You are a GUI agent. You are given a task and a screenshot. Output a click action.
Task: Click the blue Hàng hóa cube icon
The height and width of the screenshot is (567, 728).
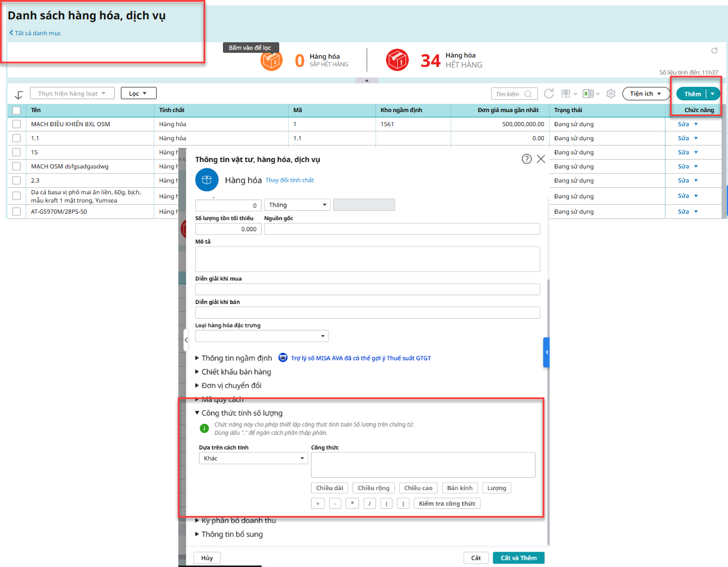pyautogui.click(x=206, y=180)
